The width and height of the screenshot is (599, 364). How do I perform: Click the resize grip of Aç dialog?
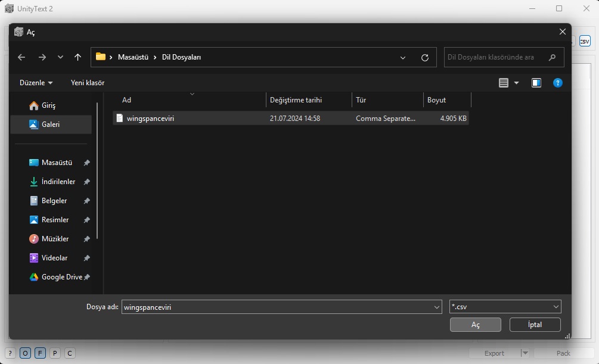point(567,336)
